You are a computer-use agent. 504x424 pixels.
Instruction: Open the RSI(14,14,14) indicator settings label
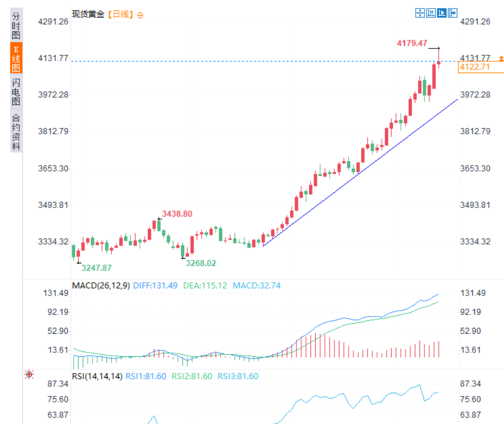97,376
